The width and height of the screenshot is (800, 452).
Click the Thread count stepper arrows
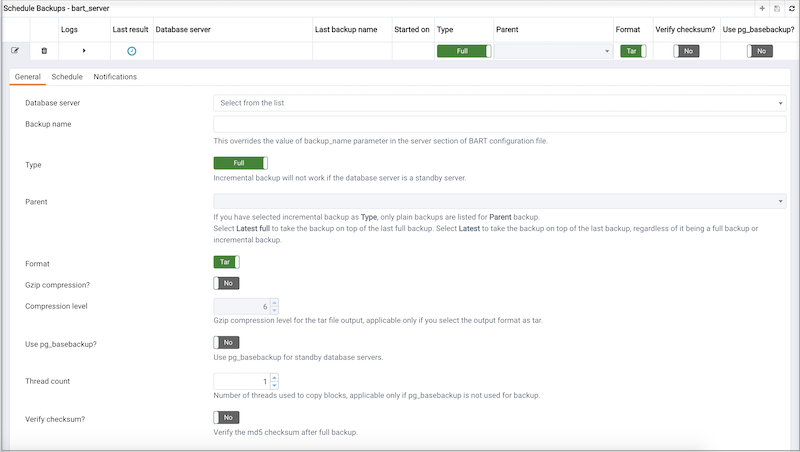(x=274, y=381)
